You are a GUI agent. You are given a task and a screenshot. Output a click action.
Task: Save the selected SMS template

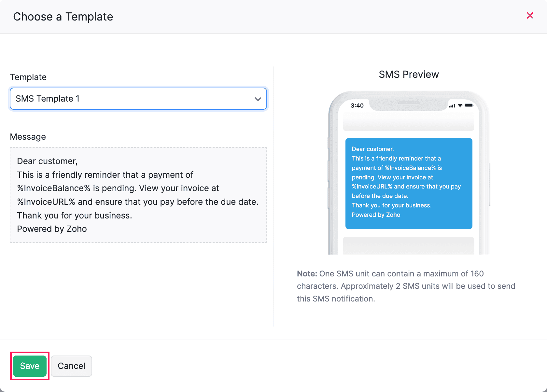pos(30,366)
